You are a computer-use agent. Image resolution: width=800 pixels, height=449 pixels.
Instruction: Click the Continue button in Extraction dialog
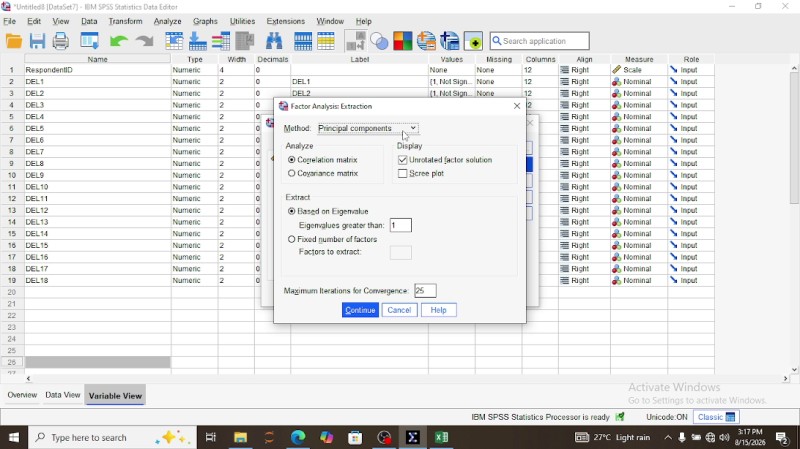(360, 310)
